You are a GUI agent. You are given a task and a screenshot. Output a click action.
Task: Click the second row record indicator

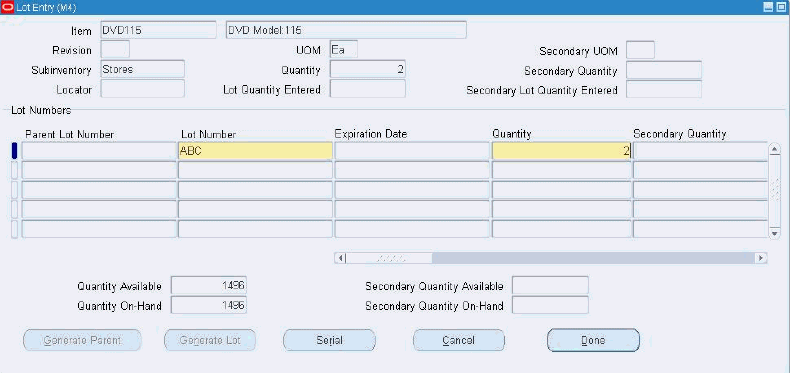pos(14,170)
